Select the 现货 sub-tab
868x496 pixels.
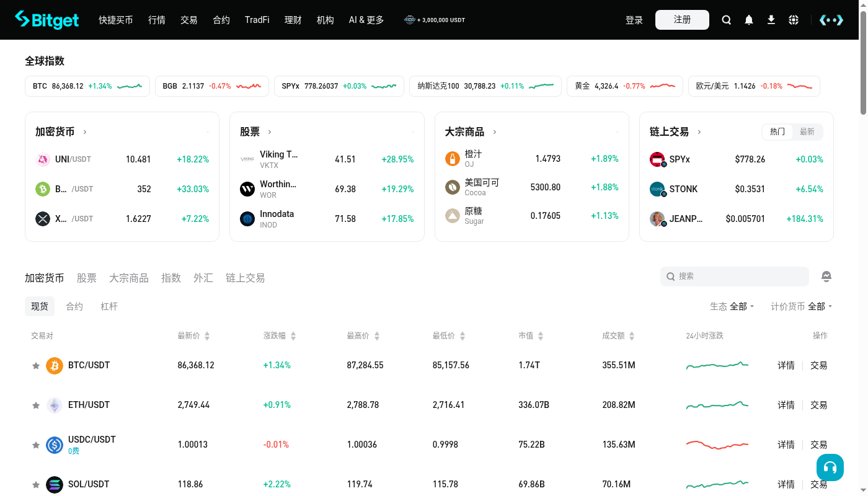(40, 306)
